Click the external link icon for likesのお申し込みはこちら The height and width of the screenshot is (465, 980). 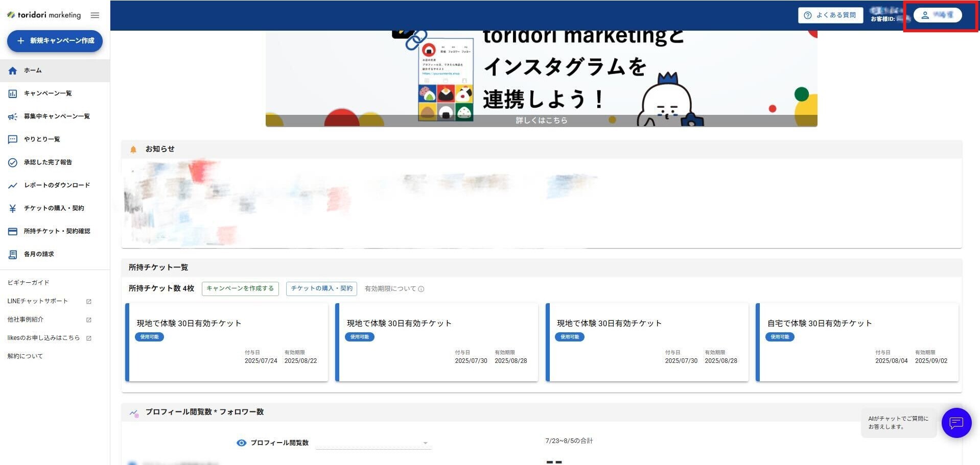[88, 338]
